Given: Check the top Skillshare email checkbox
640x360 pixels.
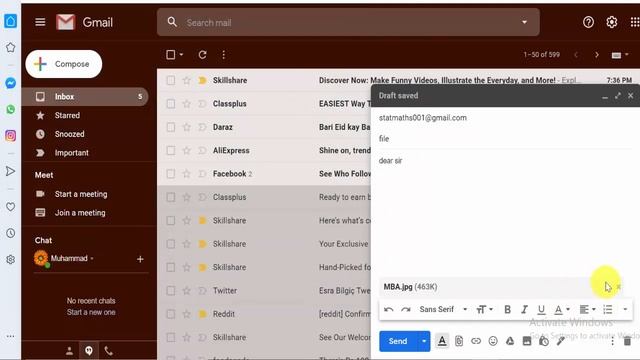Looking at the screenshot, I should coord(171,80).
